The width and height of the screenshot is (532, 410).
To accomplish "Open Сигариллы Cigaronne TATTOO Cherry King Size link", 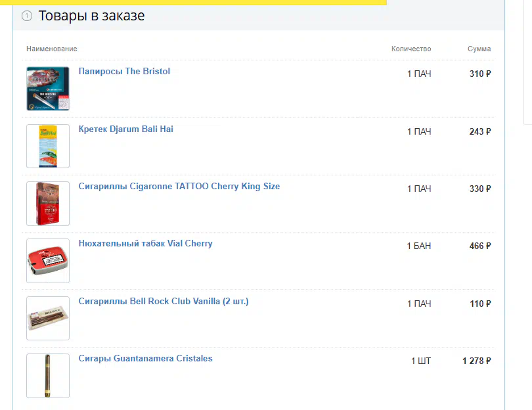I will click(179, 187).
